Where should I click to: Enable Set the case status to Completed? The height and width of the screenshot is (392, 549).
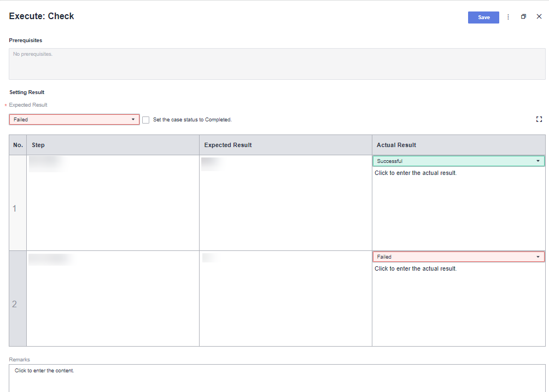(146, 120)
